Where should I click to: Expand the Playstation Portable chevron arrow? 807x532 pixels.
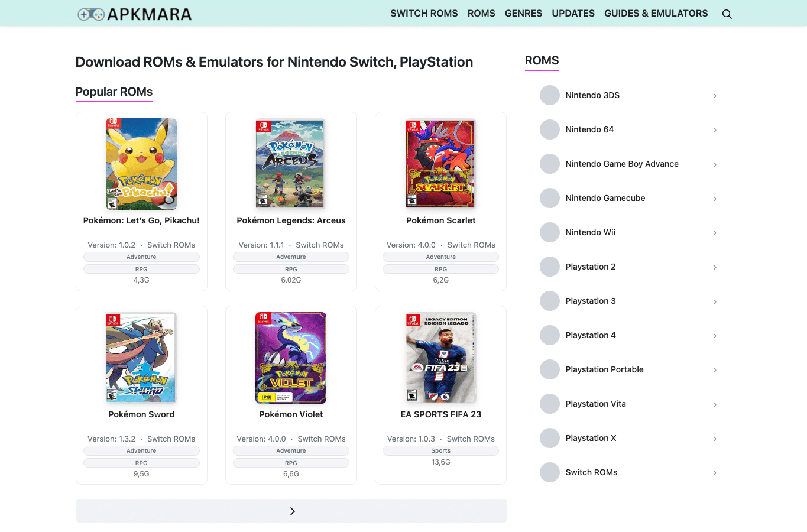tap(715, 370)
